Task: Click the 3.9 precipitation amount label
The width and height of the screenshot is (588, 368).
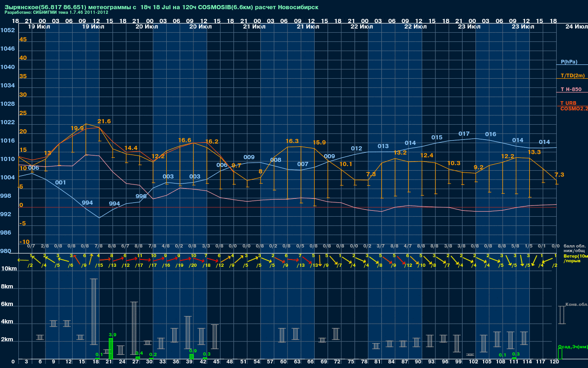Action: click(112, 335)
